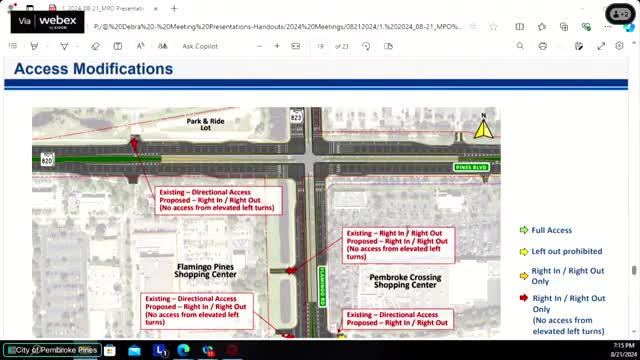Open the blue L app on taskbar
This screenshot has height=360, width=640.
click(x=159, y=350)
